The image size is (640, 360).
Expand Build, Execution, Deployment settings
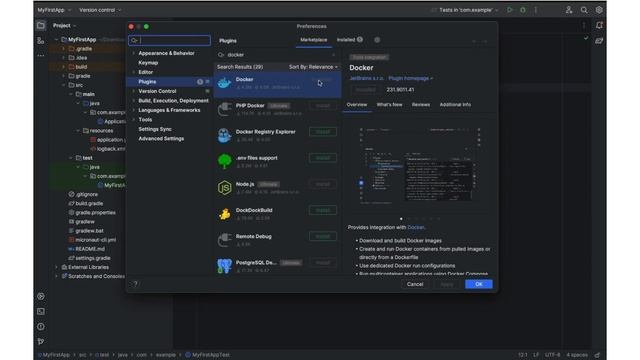coord(133,100)
